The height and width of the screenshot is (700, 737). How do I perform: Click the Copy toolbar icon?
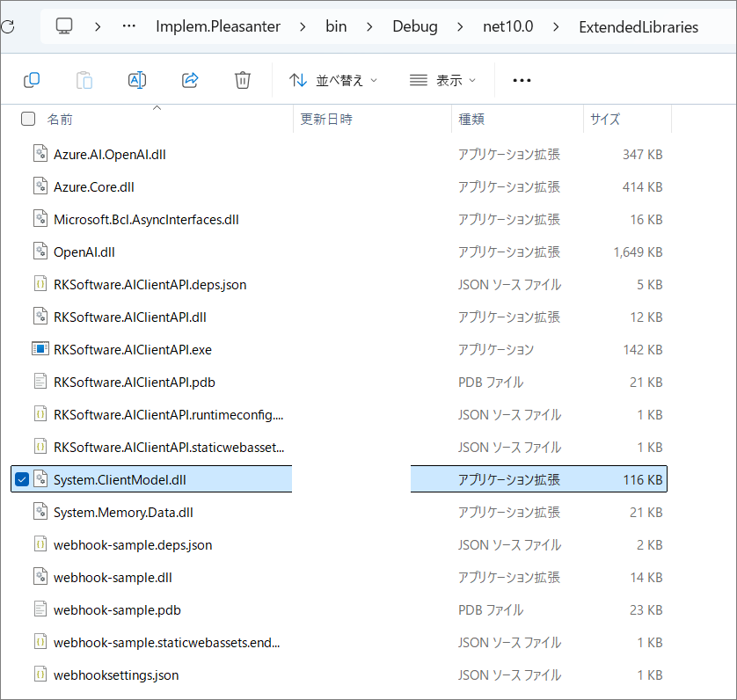pyautogui.click(x=32, y=80)
